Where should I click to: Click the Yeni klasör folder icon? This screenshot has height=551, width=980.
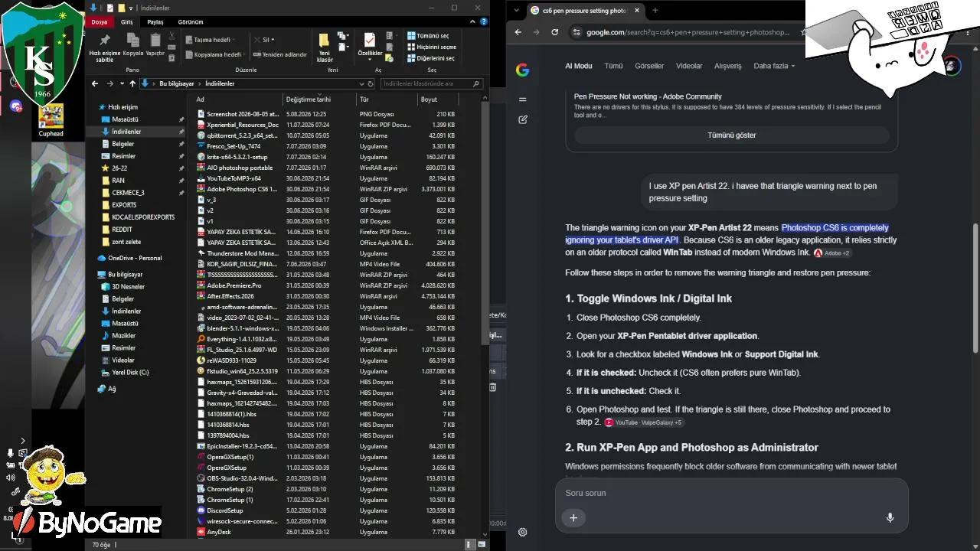[x=325, y=41]
